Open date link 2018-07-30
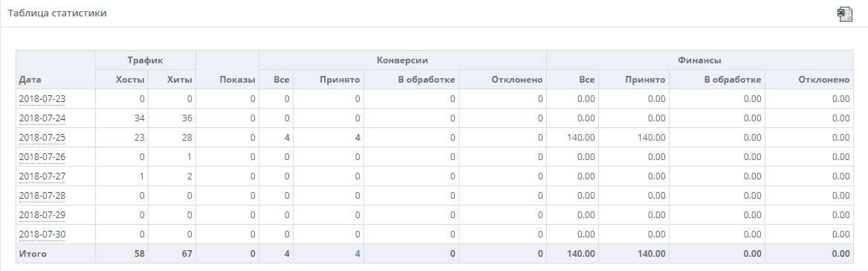Screen dimensions: 868x271 click(x=42, y=235)
